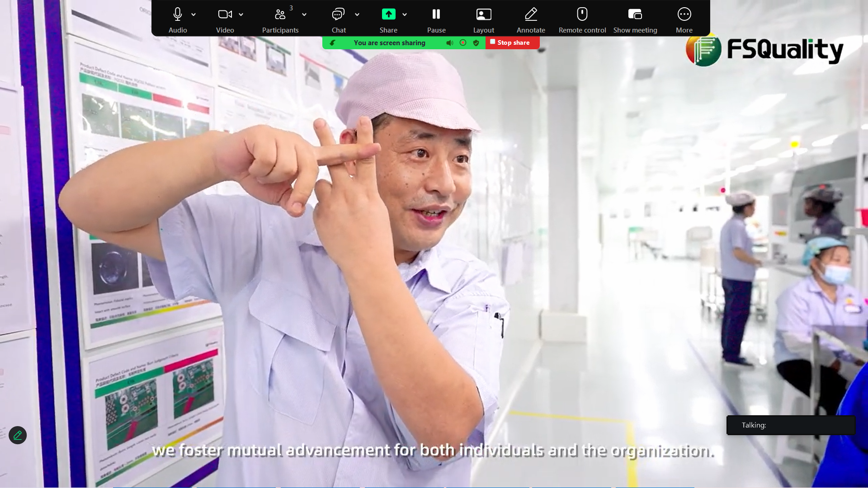Click the Show meeting icon

635,14
